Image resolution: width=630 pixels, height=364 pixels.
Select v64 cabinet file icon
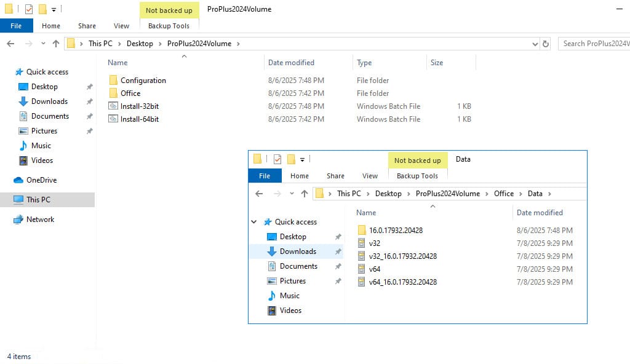362,269
